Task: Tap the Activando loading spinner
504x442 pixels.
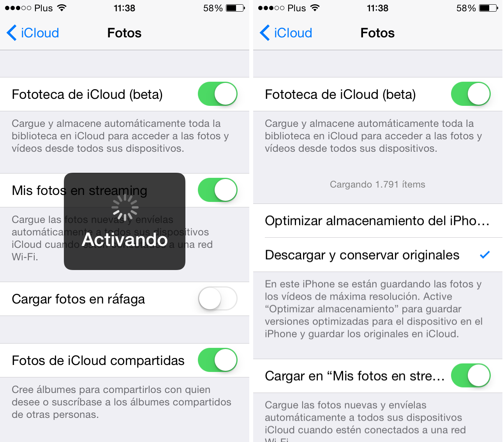Action: [125, 207]
